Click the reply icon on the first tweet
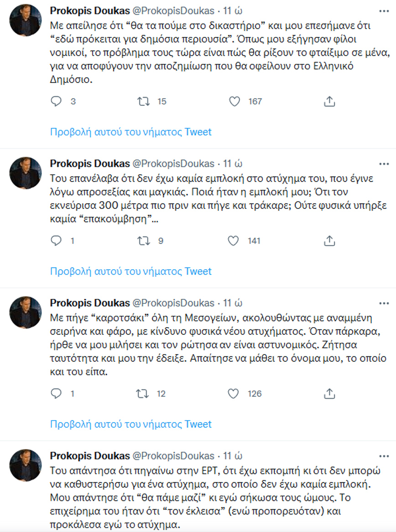396x532 pixels. [57, 102]
